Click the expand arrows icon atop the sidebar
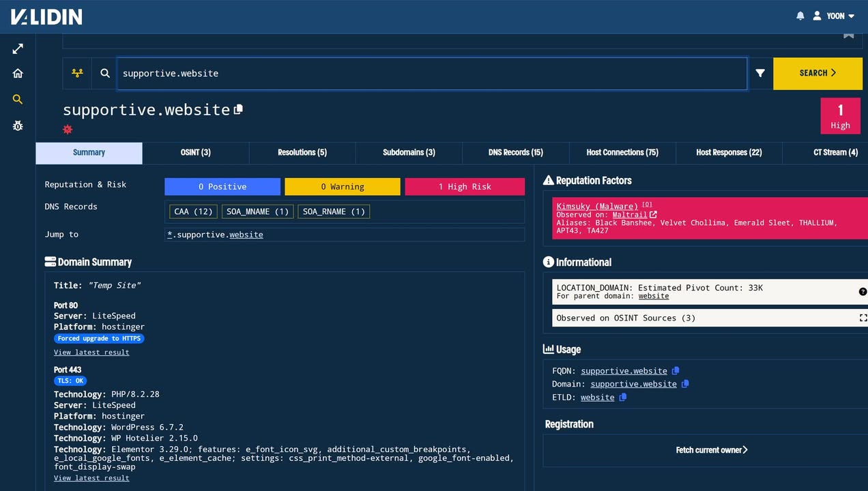Viewport: 868px width, 491px height. [17, 48]
